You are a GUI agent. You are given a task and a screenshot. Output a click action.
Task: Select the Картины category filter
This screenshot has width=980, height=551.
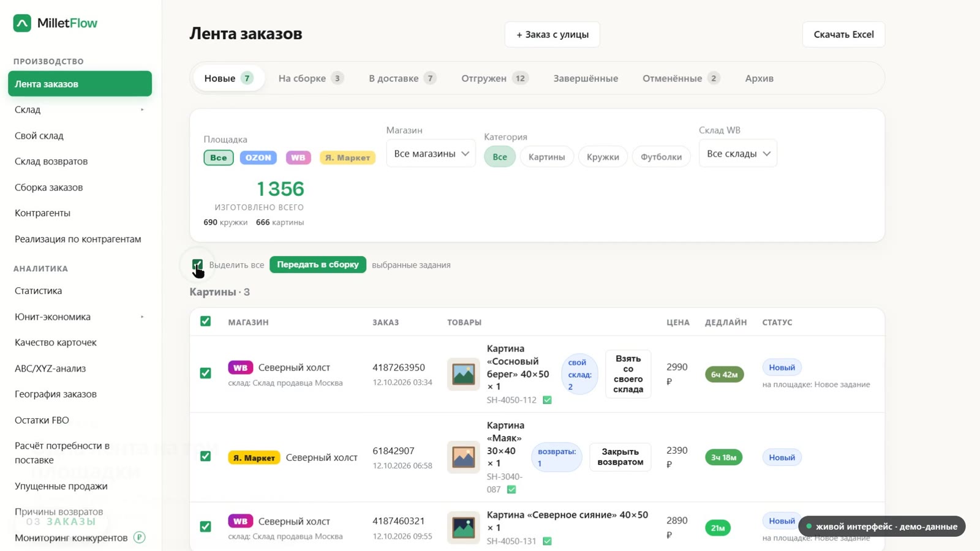pos(547,157)
